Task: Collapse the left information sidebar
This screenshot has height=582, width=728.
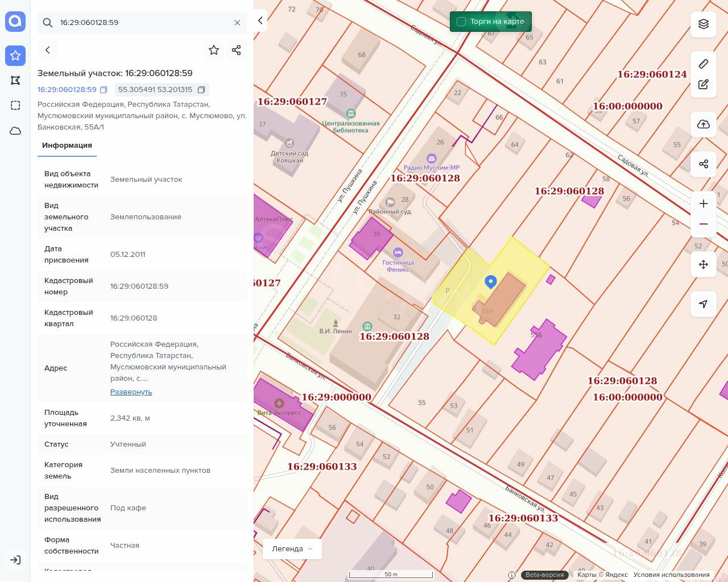Action: click(x=260, y=21)
